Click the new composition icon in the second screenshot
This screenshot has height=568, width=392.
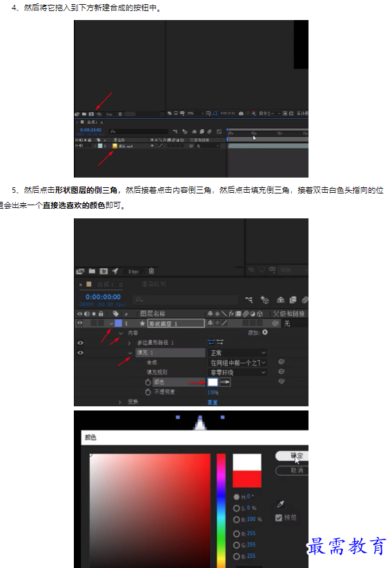pyautogui.click(x=104, y=271)
